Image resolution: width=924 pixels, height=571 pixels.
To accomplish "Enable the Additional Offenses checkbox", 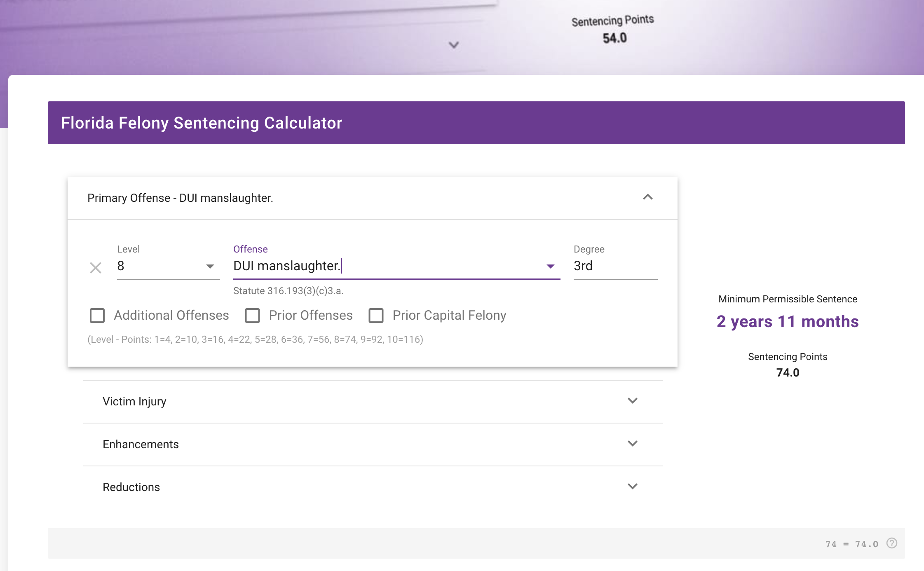I will pyautogui.click(x=97, y=315).
